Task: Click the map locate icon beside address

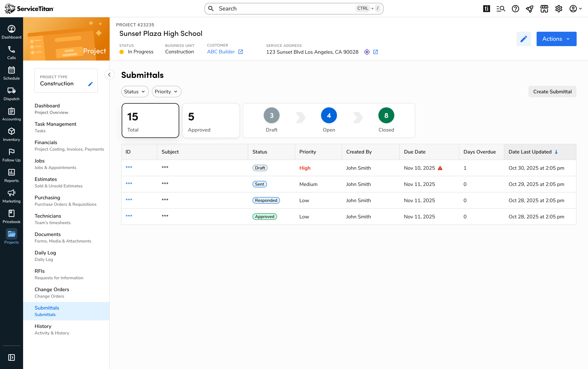Action: pyautogui.click(x=367, y=52)
